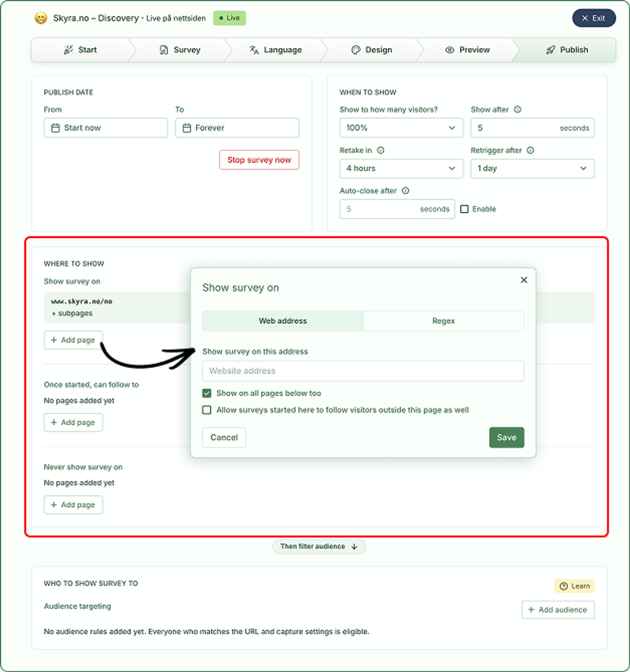This screenshot has width=630, height=672.
Task: Cancel the Show survey on dialog
Action: coord(224,437)
